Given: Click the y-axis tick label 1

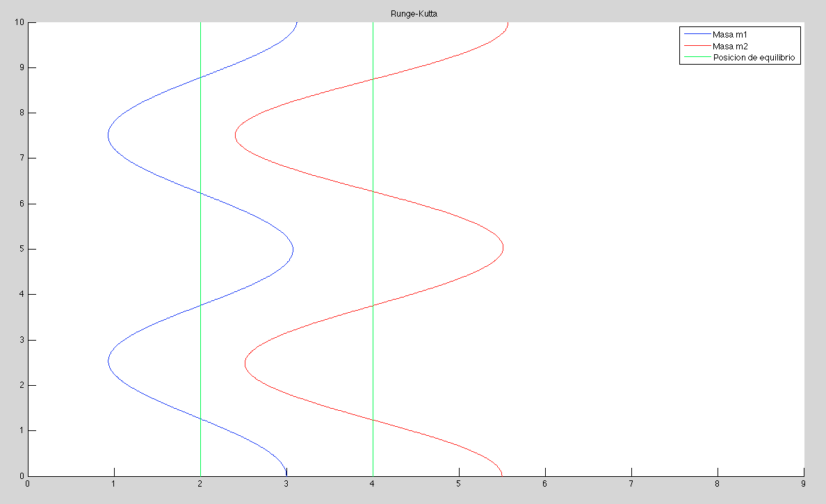Looking at the screenshot, I should (x=21, y=430).
